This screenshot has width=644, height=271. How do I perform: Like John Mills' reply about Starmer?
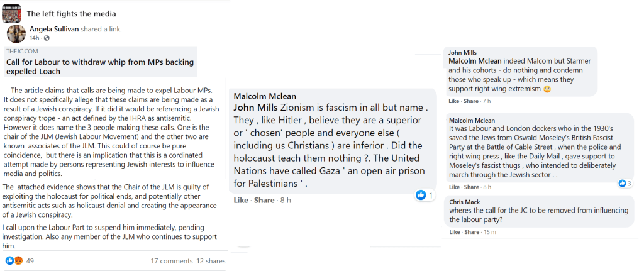click(453, 101)
